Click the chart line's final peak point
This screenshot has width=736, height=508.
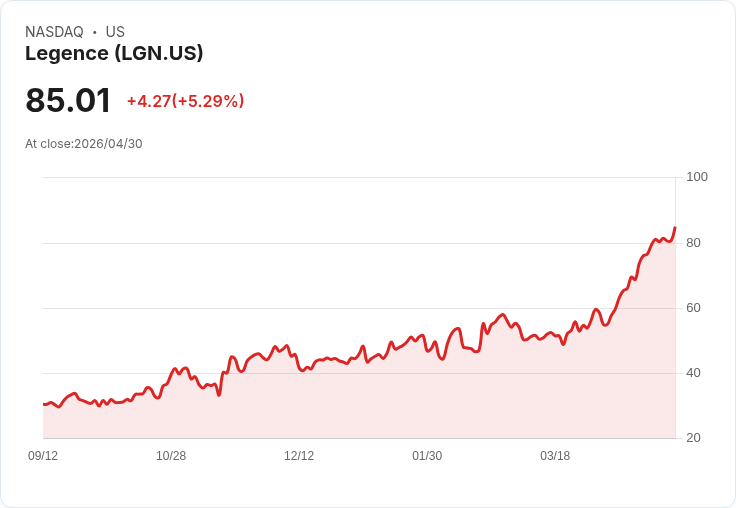[x=675, y=228]
